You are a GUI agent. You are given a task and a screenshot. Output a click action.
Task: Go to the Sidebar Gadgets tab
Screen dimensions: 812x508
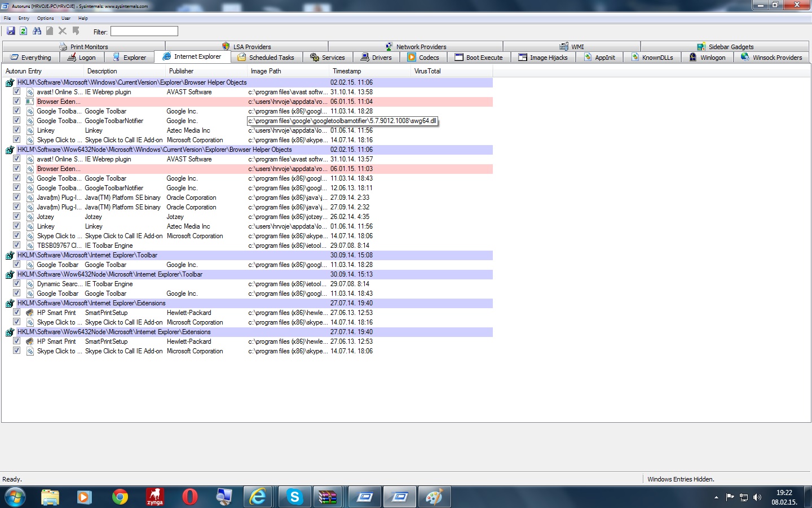tap(725, 47)
